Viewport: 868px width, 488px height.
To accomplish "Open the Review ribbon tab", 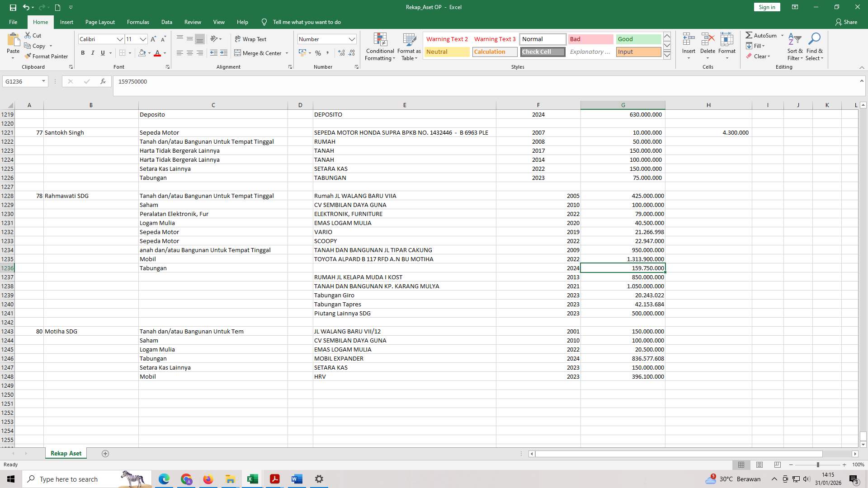I will pos(193,22).
